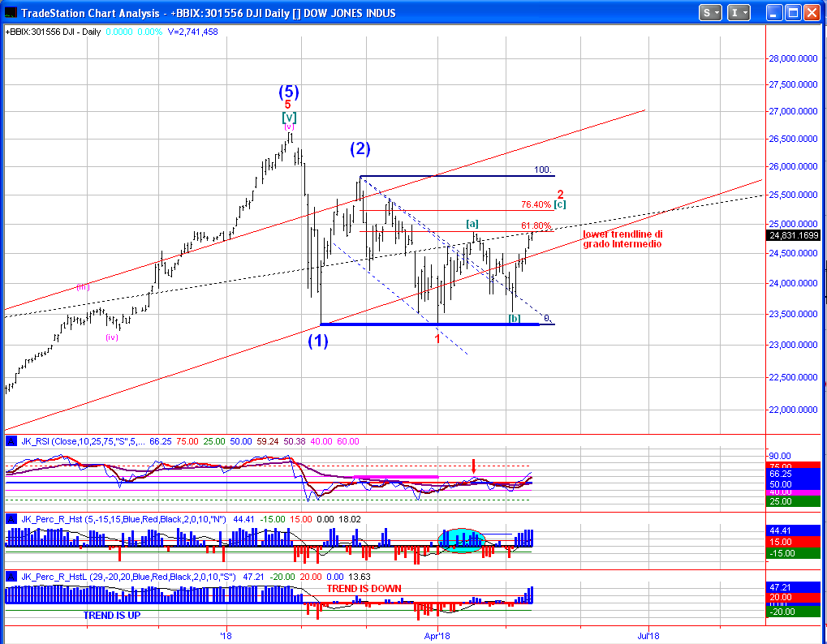Close the chart analysis window
The width and height of the screenshot is (827, 644).
[812, 13]
